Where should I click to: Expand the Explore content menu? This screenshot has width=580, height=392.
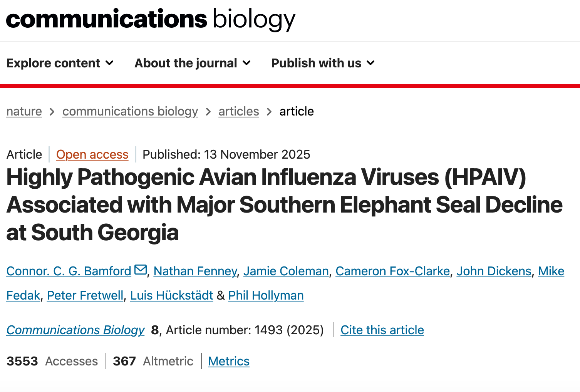pyautogui.click(x=60, y=63)
